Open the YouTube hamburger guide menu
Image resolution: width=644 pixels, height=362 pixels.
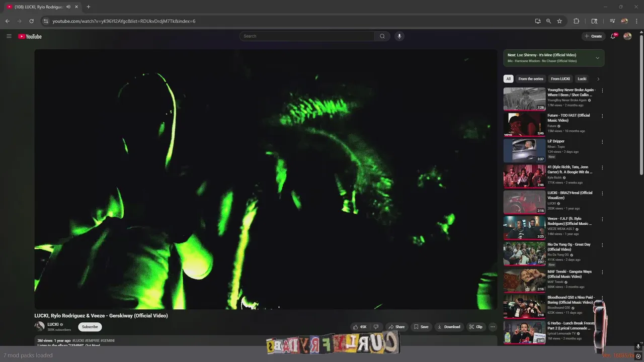coord(9,36)
